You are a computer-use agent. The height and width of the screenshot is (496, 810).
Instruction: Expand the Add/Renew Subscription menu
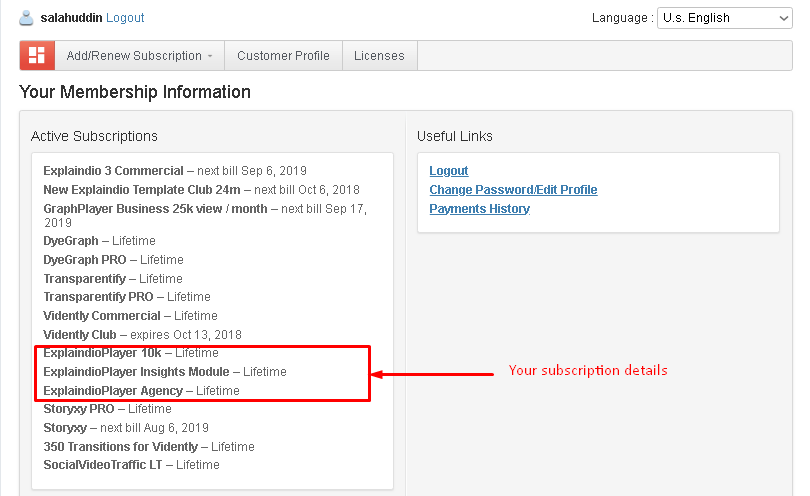click(139, 55)
